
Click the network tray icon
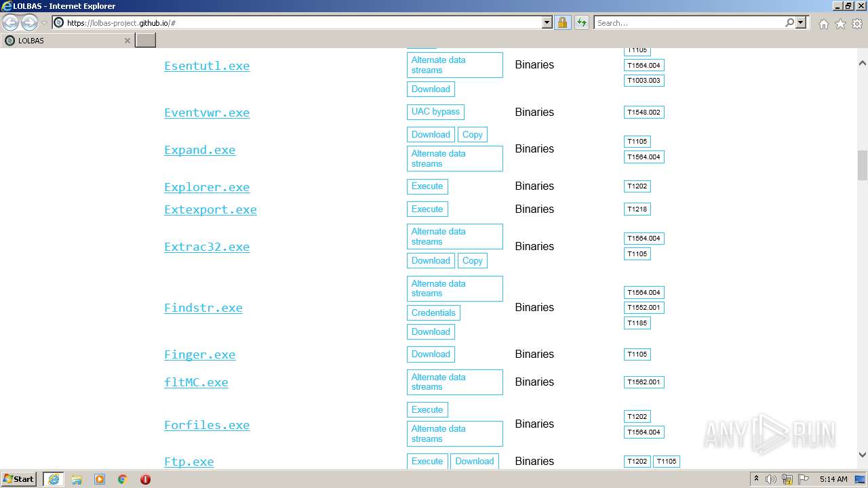click(787, 479)
